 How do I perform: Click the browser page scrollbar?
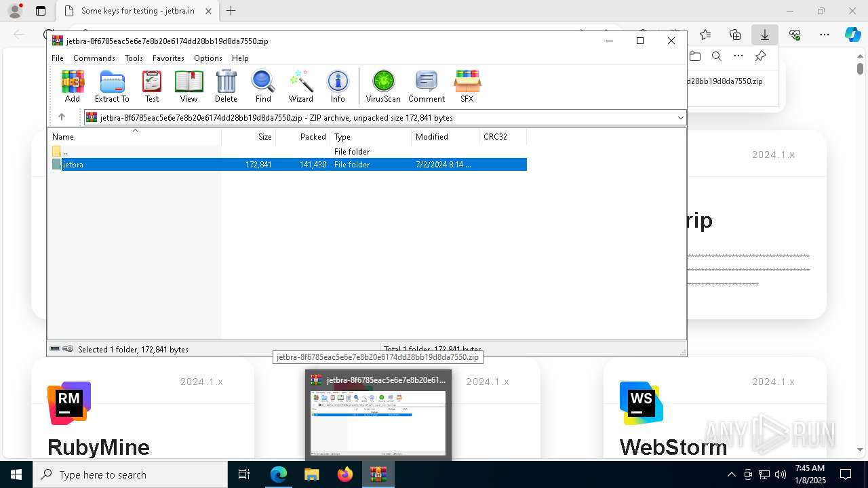tap(860, 68)
